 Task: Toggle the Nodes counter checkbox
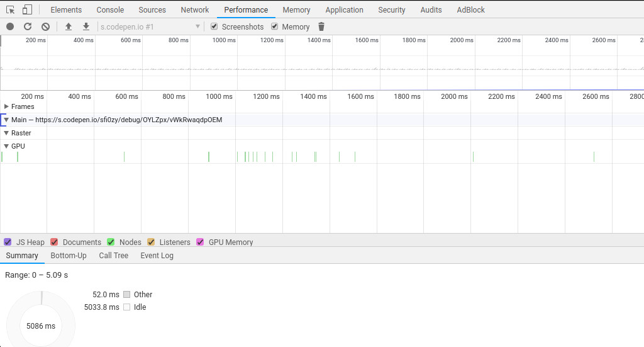(111, 242)
